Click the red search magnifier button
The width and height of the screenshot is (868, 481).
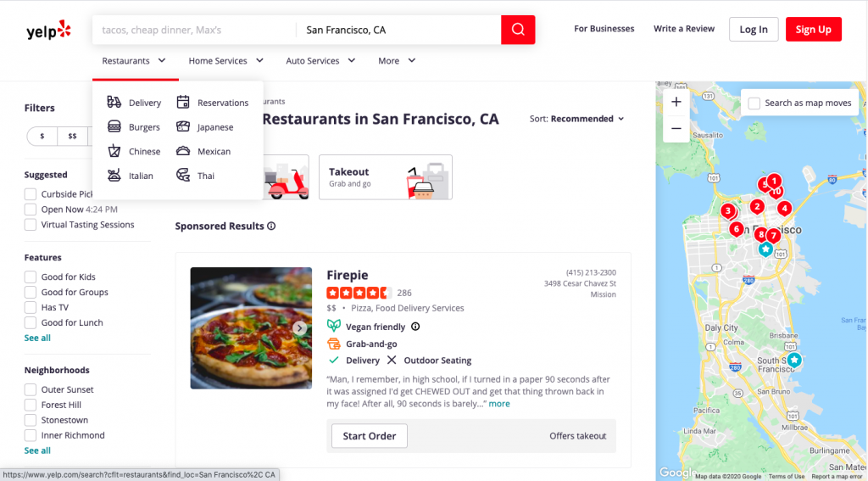(x=518, y=30)
